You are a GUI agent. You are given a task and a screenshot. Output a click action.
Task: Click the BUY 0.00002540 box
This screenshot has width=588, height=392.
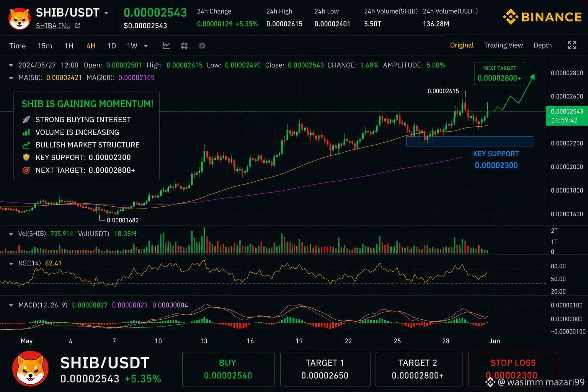coord(228,369)
